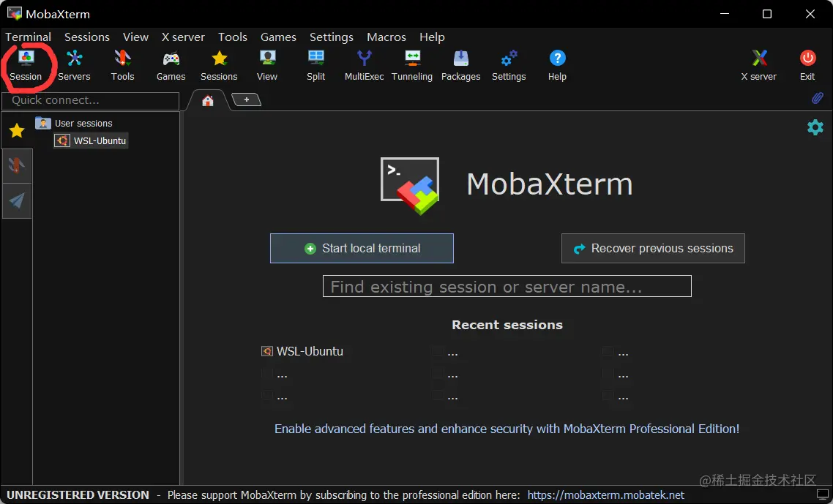The height and width of the screenshot is (504, 833).
Task: Open the Settings menu
Action: (332, 37)
